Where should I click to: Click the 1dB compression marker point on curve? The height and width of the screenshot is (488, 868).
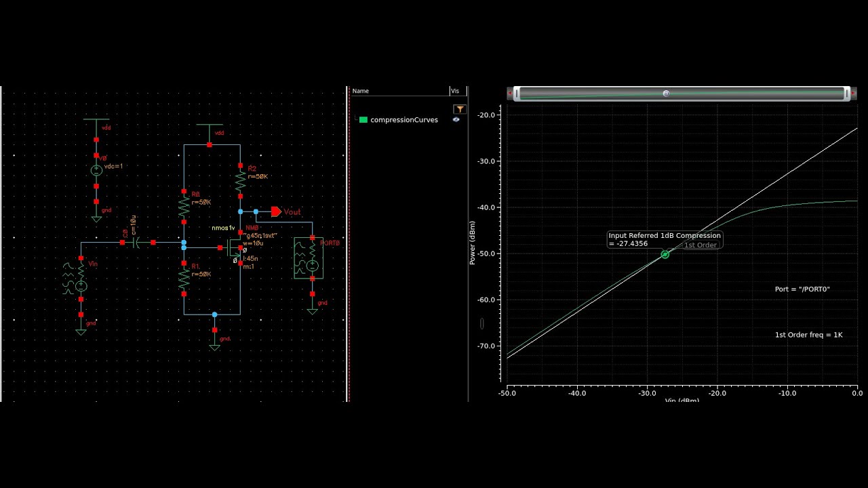pos(665,254)
